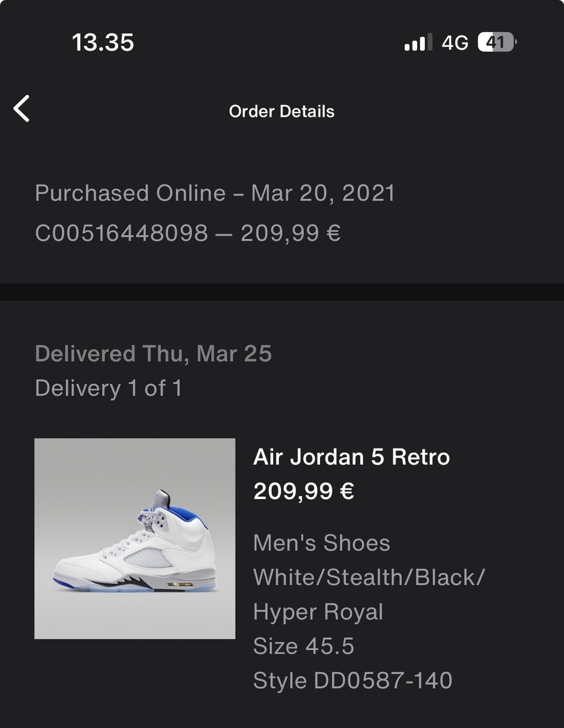Select the Air Jordan 5 Retro product name
This screenshot has height=728, width=564.
pos(351,457)
